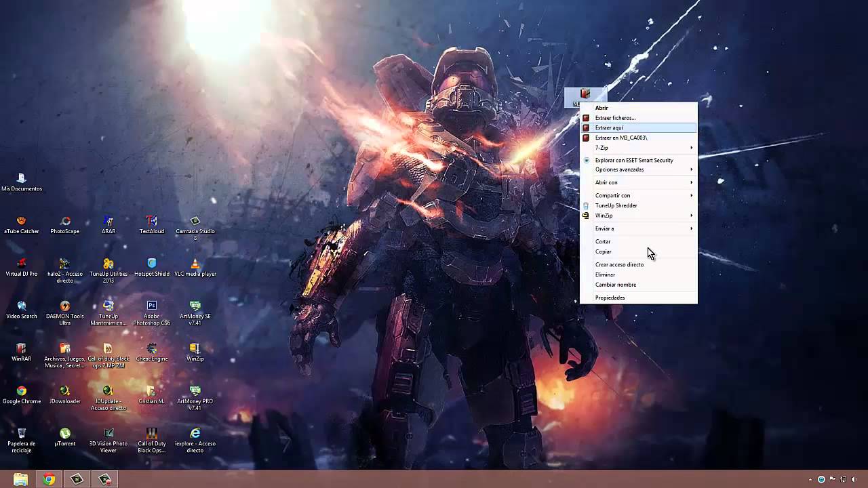Select the JDownloader desktop icon
868x488 pixels.
tap(65, 394)
